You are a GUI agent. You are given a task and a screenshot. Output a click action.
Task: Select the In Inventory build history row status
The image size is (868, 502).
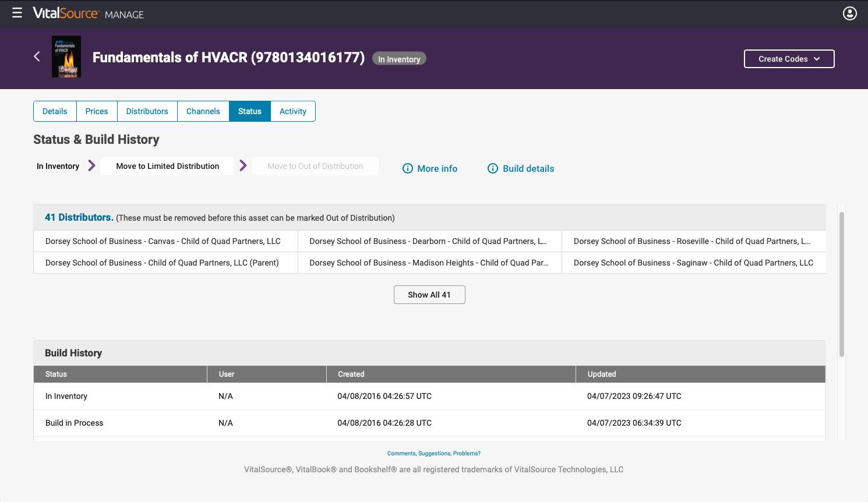pos(66,396)
